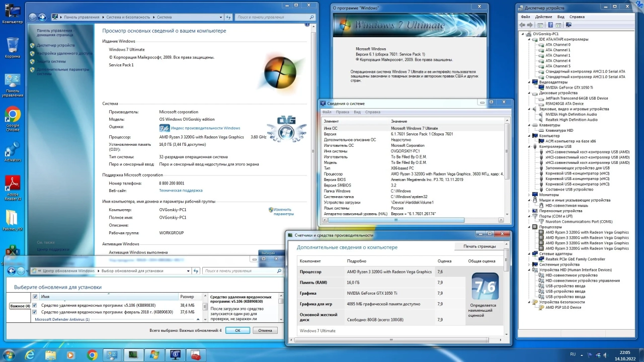Collapse the IDE ATA/ATAPI контроллеры node

coord(529,39)
